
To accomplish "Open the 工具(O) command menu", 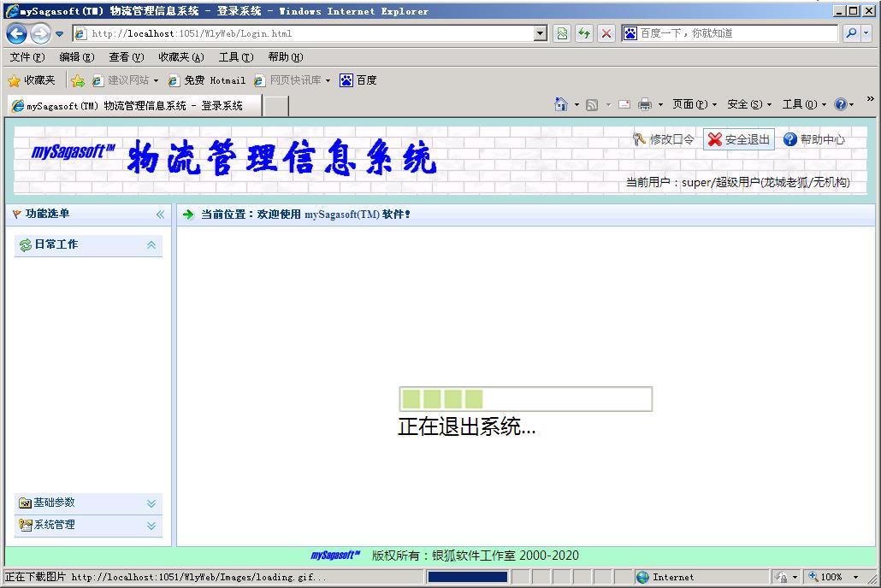I will [805, 104].
